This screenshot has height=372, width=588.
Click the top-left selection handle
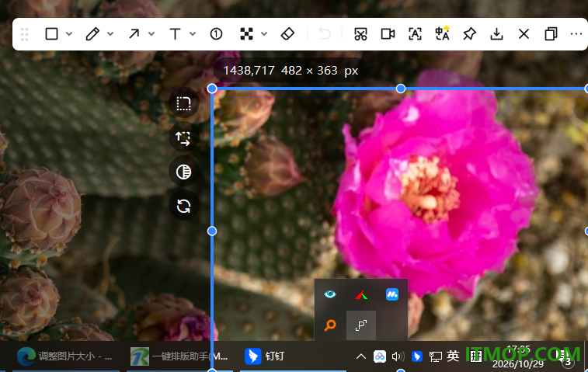pos(212,89)
